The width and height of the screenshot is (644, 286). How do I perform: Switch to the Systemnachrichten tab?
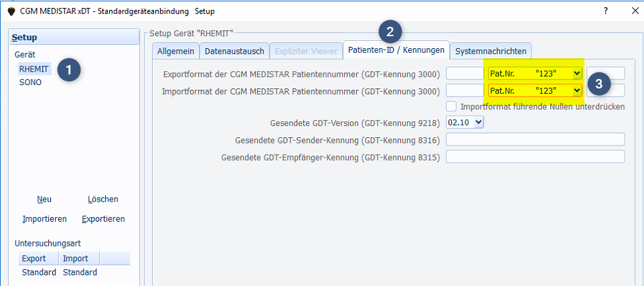click(491, 51)
